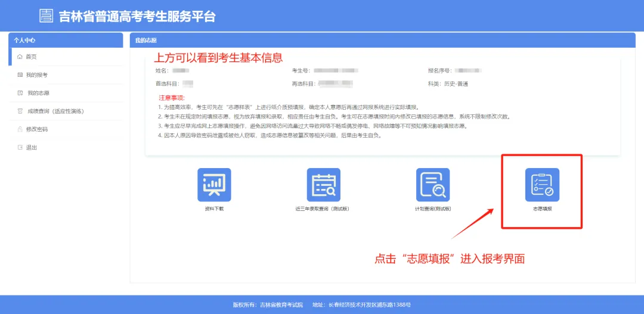Image resolution: width=644 pixels, height=314 pixels.
Task: Click the 吉林省普通高考考生服务平台 title
Action: 137,16
